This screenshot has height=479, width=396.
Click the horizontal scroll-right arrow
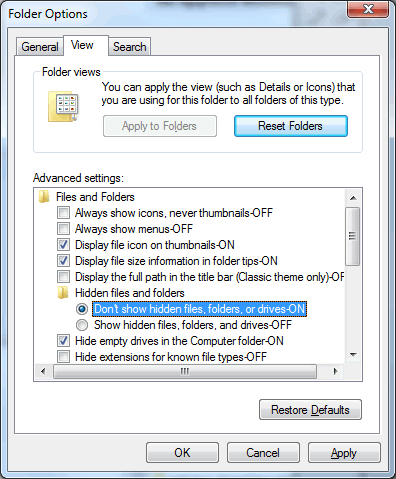click(x=336, y=371)
